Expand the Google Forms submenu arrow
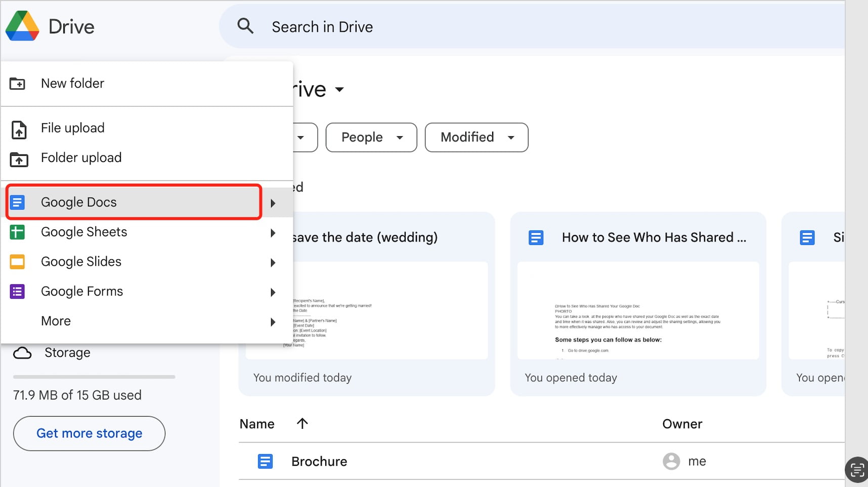 pos(273,292)
